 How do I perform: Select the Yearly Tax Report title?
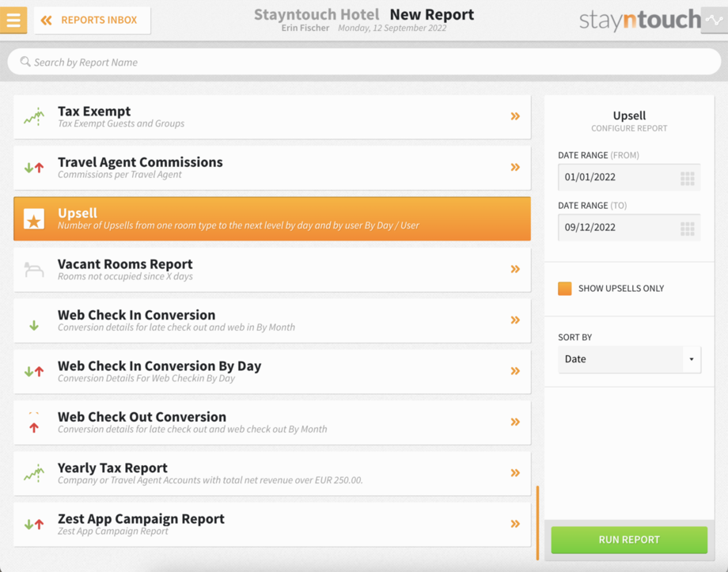point(113,468)
